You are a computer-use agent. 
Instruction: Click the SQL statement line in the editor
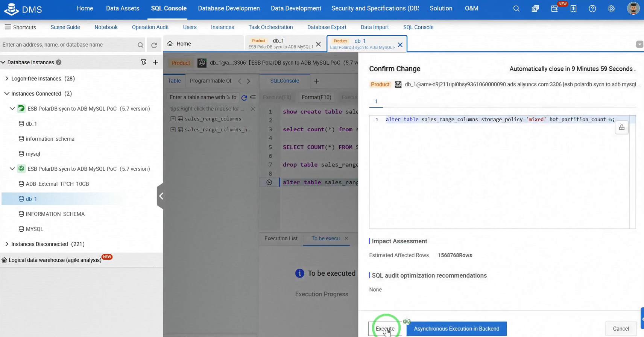point(500,120)
